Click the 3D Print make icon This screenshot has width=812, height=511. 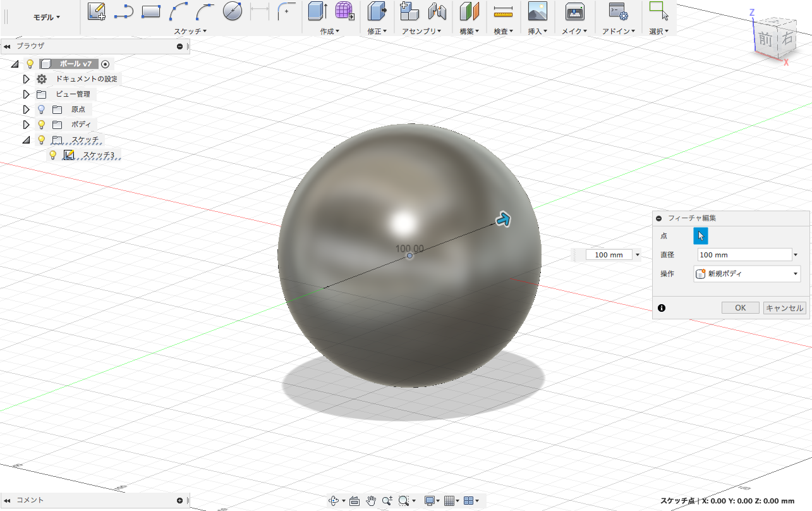pyautogui.click(x=574, y=11)
